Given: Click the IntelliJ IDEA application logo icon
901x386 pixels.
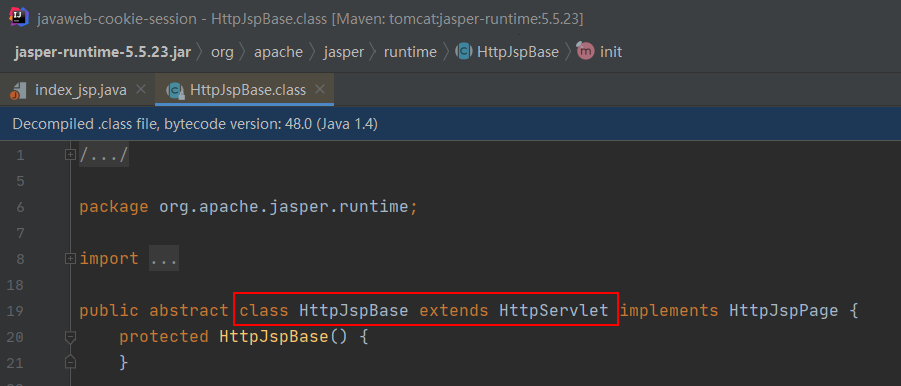Looking at the screenshot, I should pyautogui.click(x=19, y=19).
